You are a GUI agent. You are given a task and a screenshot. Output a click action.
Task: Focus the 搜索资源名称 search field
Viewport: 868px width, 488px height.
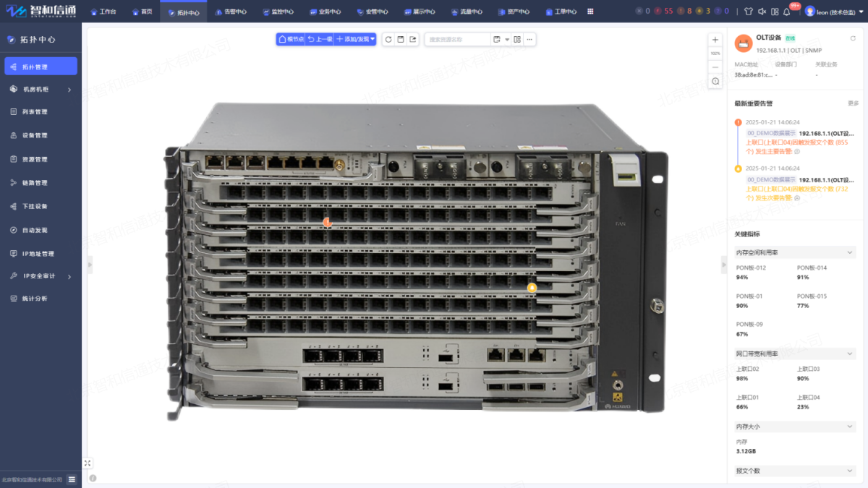(457, 39)
